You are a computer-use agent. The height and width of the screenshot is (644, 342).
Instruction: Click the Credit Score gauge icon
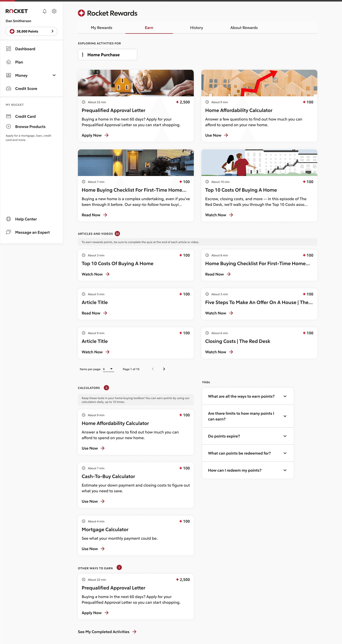point(8,88)
